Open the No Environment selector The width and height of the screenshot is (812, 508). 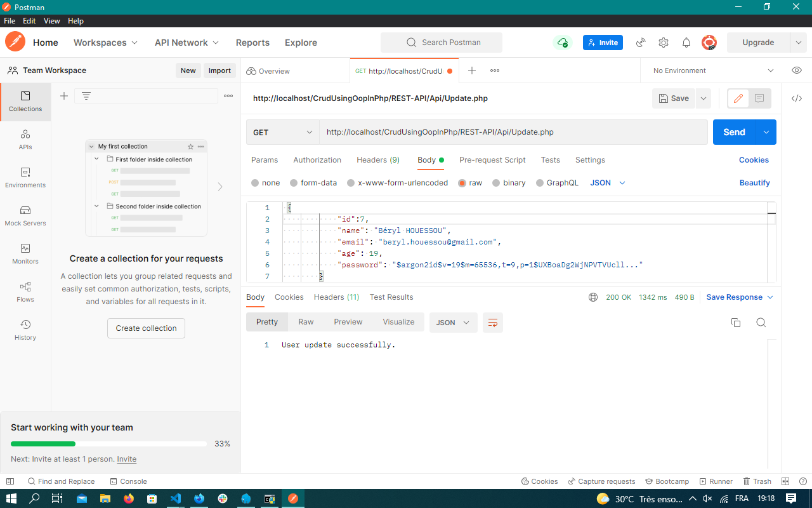pyautogui.click(x=714, y=70)
